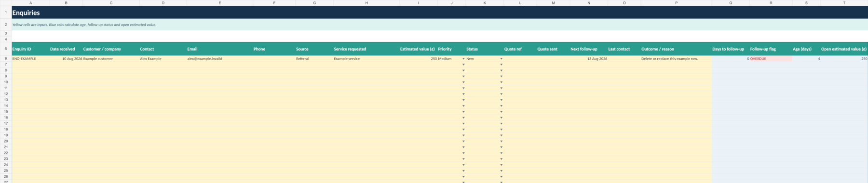Select the Example service cell

366,59
